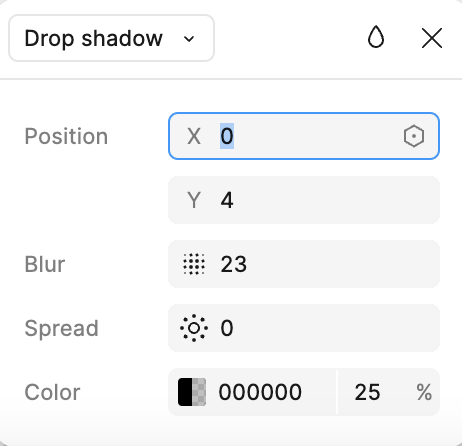Viewport: 462px width, 446px height.
Task: Click the Blur label
Action: click(x=45, y=264)
